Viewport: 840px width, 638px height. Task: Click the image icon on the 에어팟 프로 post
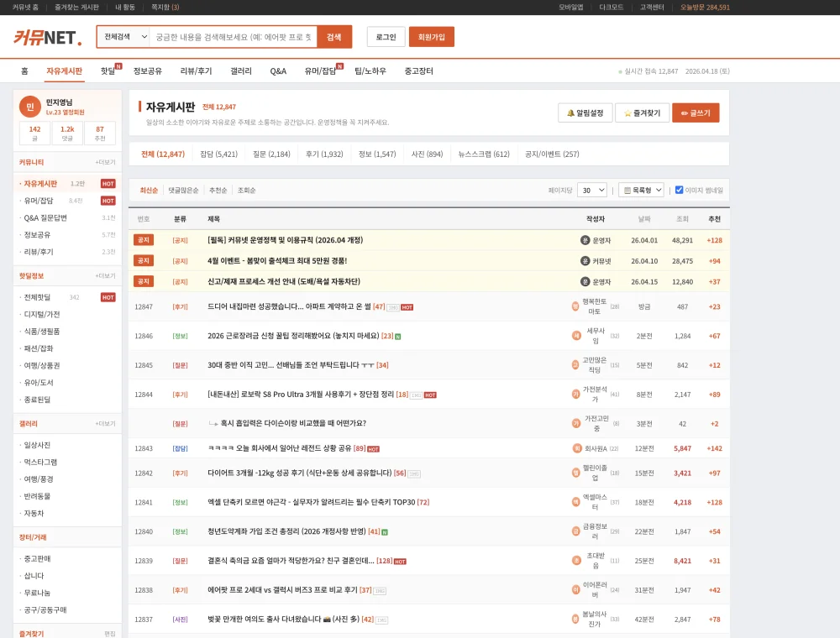[380, 591]
